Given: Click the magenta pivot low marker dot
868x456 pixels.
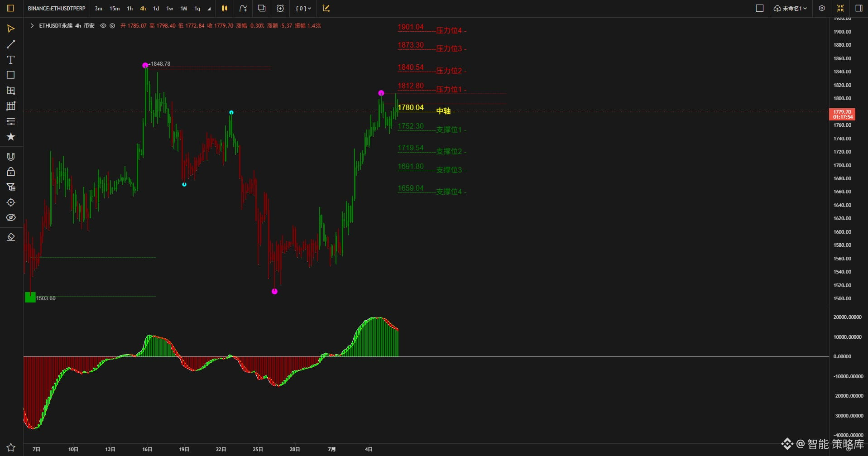Looking at the screenshot, I should 274,291.
